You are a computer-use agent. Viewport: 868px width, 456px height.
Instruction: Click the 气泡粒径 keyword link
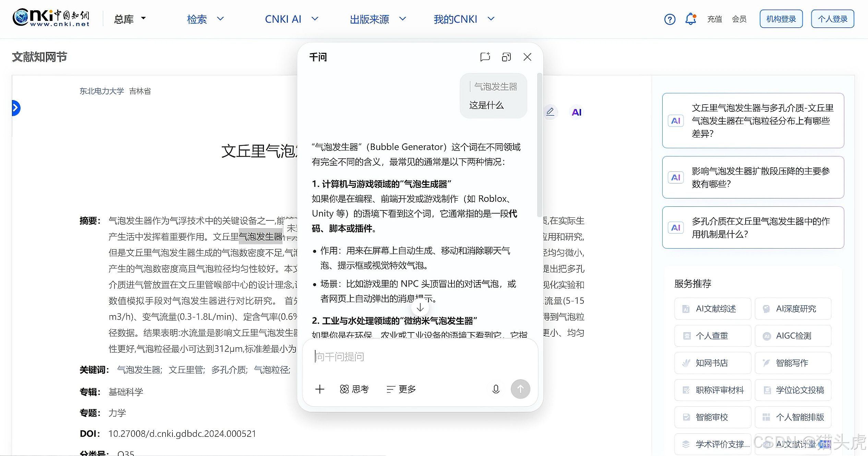(272, 370)
